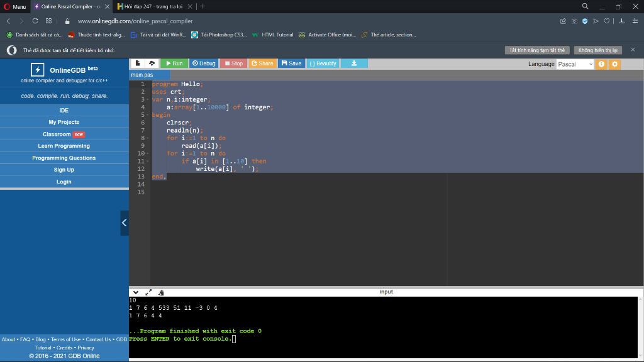Open the blue shield privacy protection icon
The image size is (644, 362).
pos(585,21)
